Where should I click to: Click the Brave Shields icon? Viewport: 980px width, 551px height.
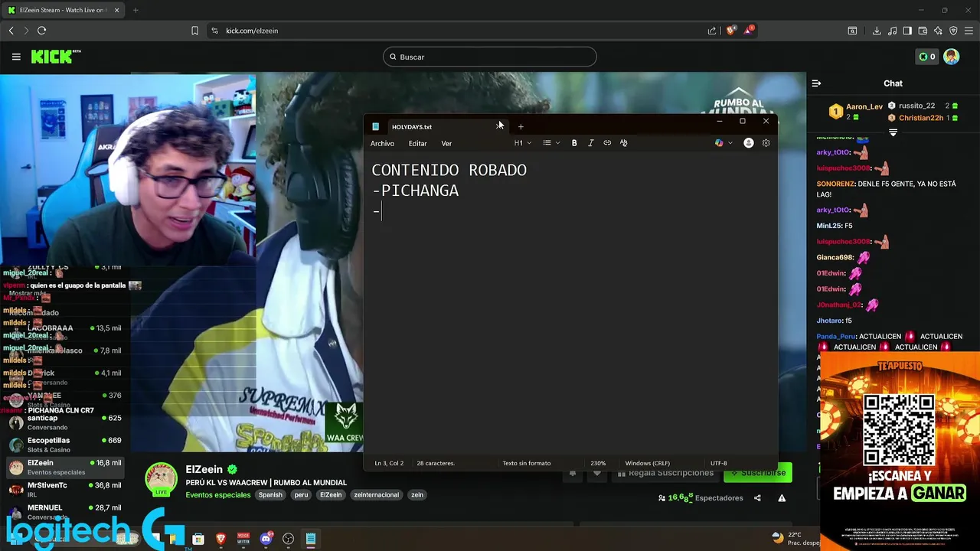click(x=731, y=31)
